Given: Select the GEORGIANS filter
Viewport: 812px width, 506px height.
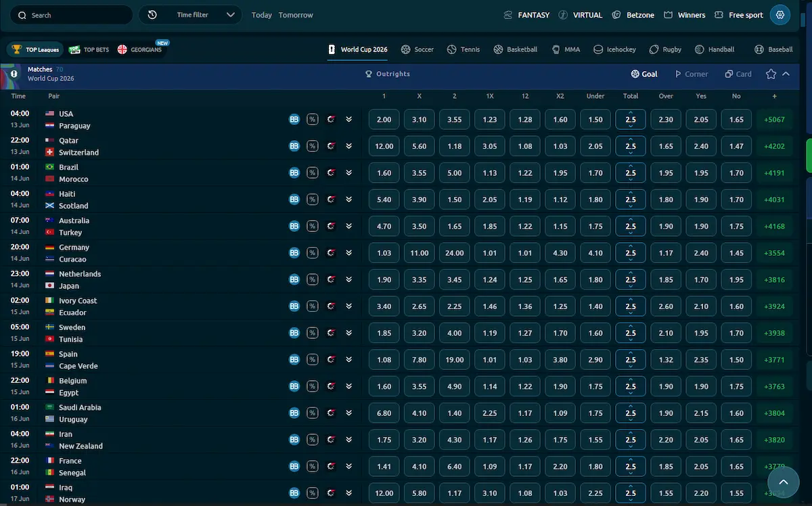Looking at the screenshot, I should [140, 49].
